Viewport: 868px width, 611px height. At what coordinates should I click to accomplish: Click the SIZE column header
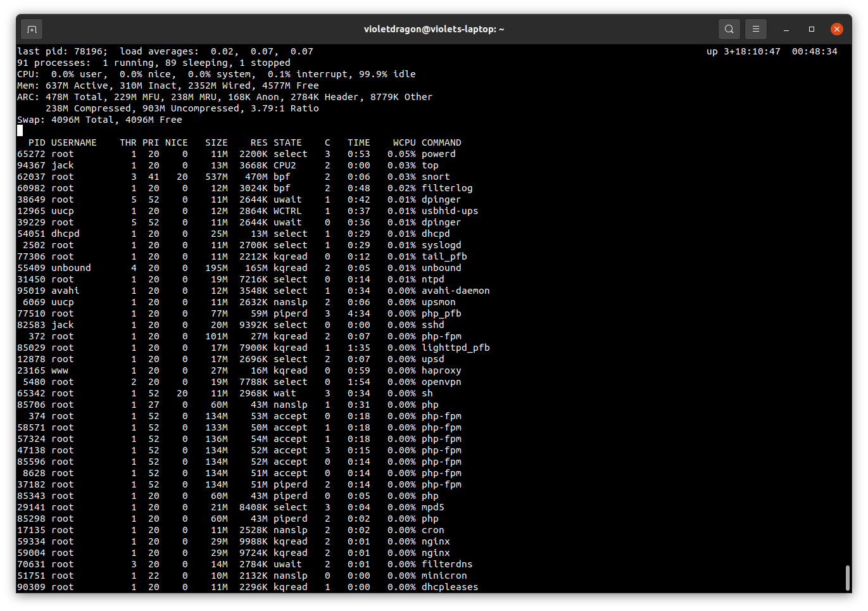click(217, 142)
